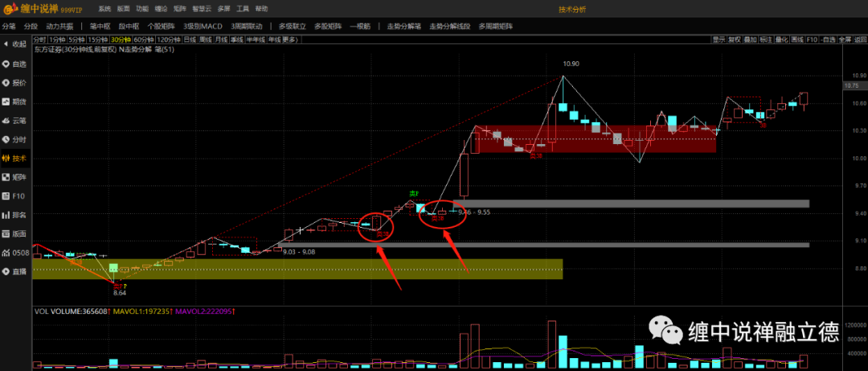This screenshot has height=371, width=868.
Task: Click the 分笔 toolbar item
Action: pyautogui.click(x=9, y=26)
